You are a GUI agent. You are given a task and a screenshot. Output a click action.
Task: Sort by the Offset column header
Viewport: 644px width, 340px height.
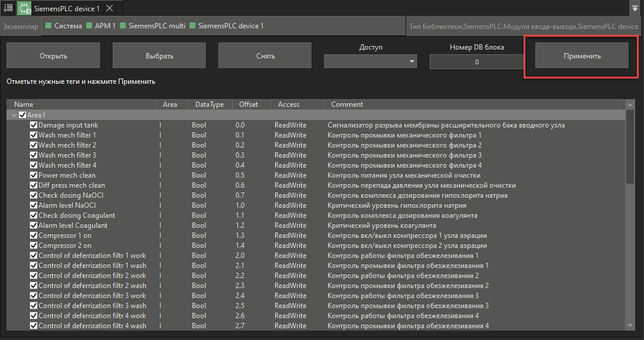point(251,104)
